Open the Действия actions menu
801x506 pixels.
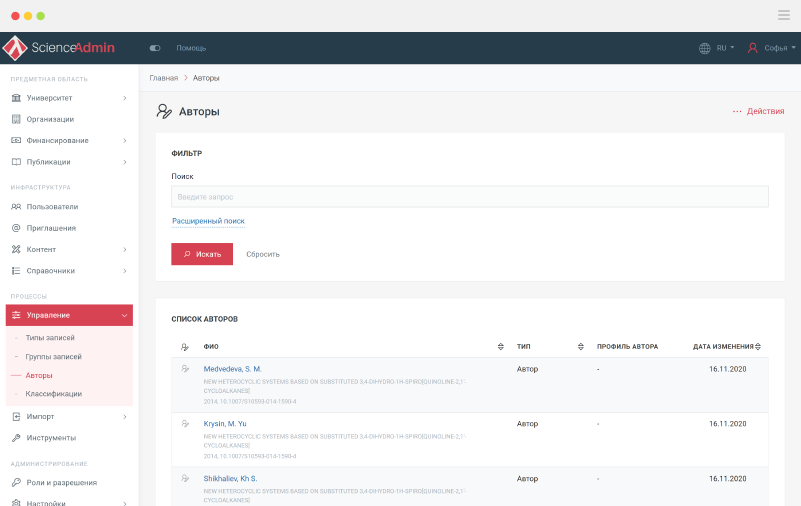759,111
